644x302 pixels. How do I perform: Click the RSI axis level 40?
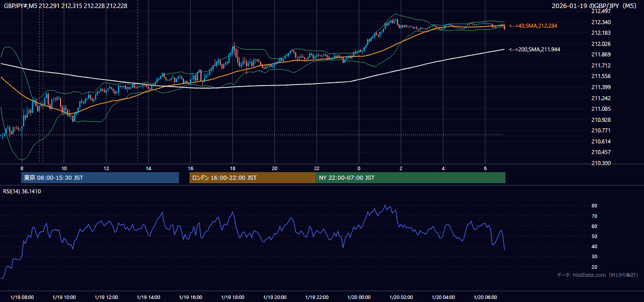click(x=594, y=246)
